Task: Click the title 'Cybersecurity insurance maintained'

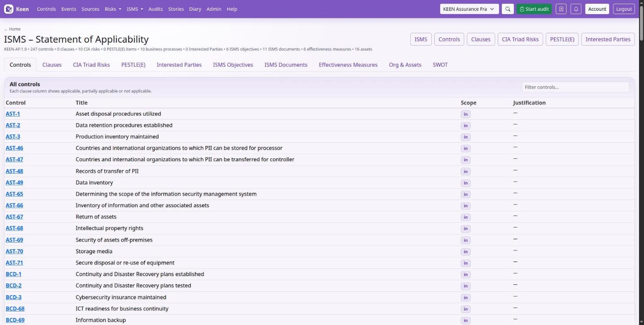Action: pyautogui.click(x=121, y=297)
